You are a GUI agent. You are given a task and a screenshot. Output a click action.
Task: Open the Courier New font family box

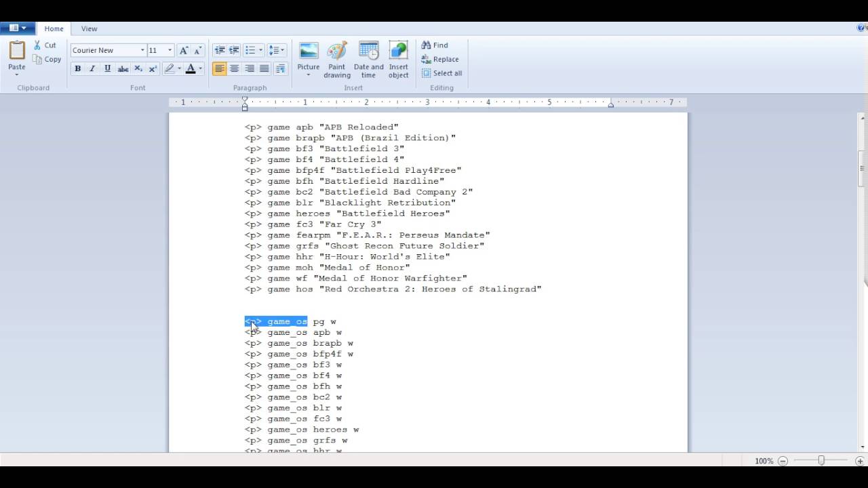[x=108, y=50]
